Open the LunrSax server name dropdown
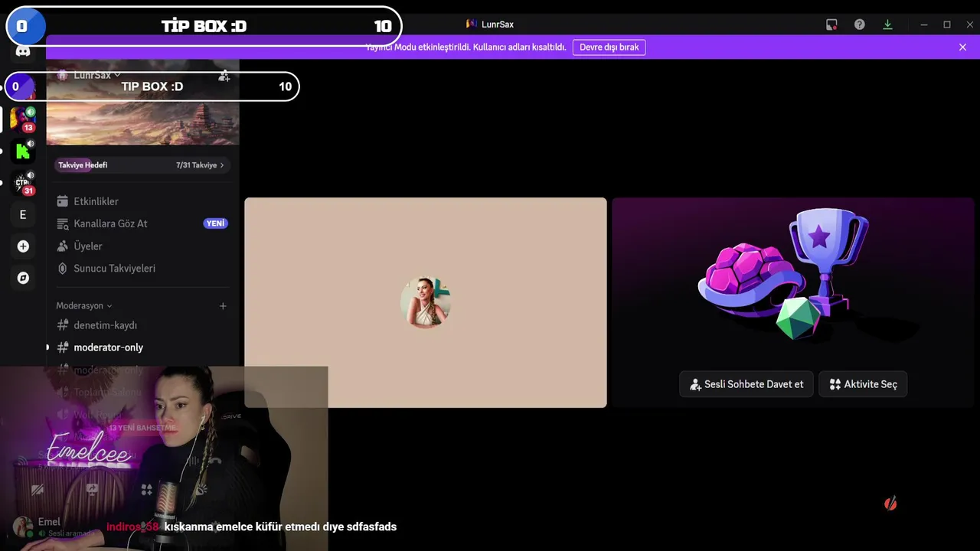The height and width of the screenshot is (551, 980). [x=97, y=75]
